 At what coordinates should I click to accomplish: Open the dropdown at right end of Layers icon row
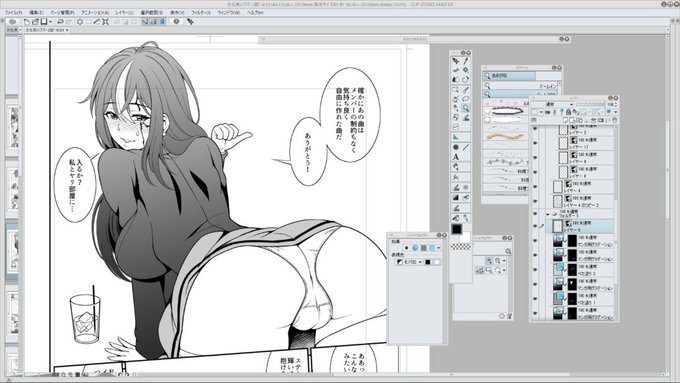(x=615, y=112)
